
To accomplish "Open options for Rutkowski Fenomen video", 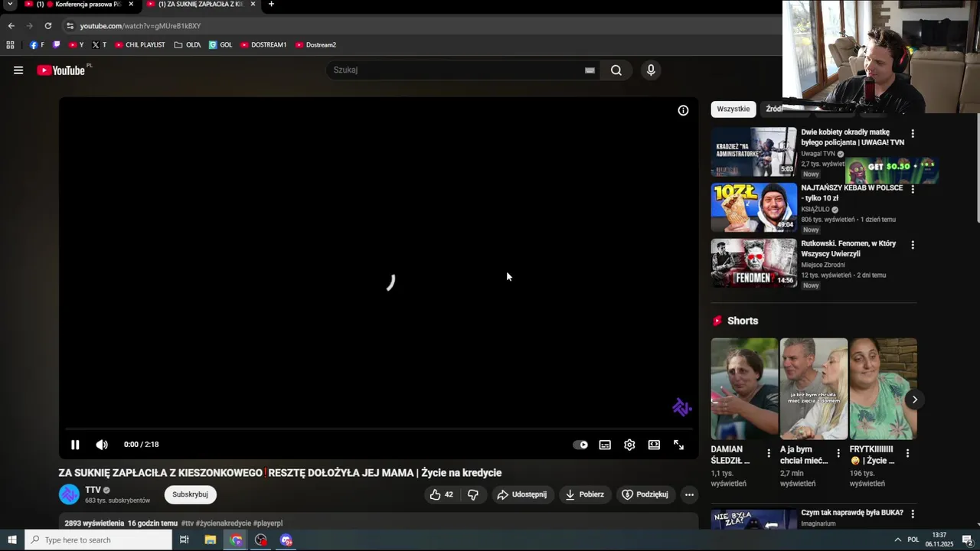I will tap(912, 245).
